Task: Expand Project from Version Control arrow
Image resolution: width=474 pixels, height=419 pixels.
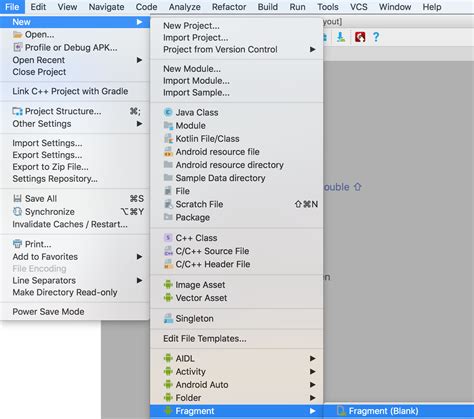Action: (x=312, y=49)
